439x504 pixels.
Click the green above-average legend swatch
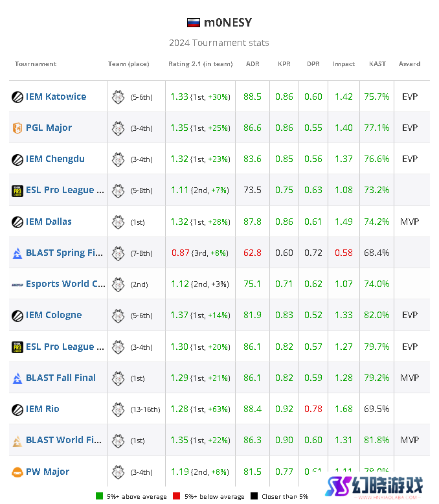pyautogui.click(x=99, y=496)
